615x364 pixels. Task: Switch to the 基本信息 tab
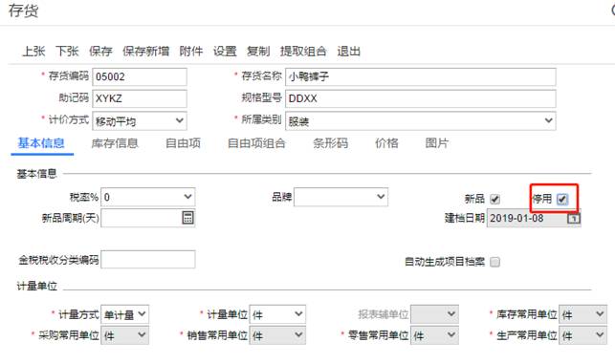point(41,143)
